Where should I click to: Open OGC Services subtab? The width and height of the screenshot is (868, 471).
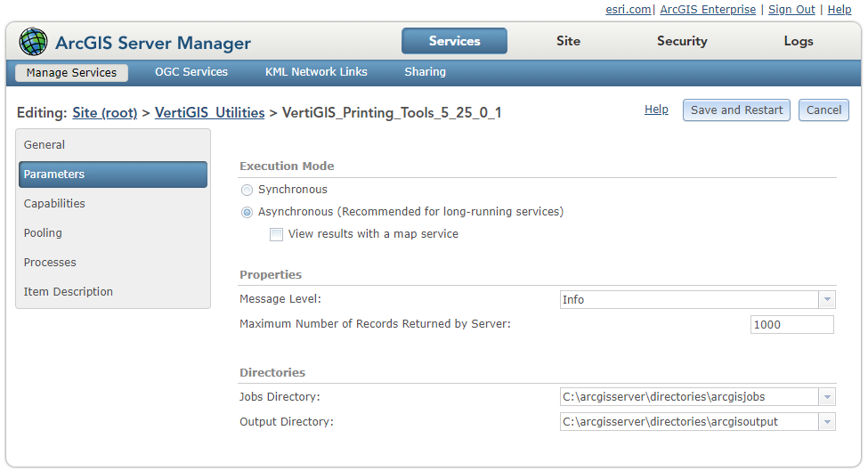pos(191,72)
